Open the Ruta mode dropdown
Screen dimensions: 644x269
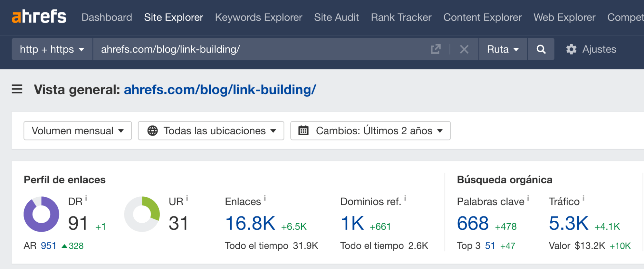[x=503, y=49]
